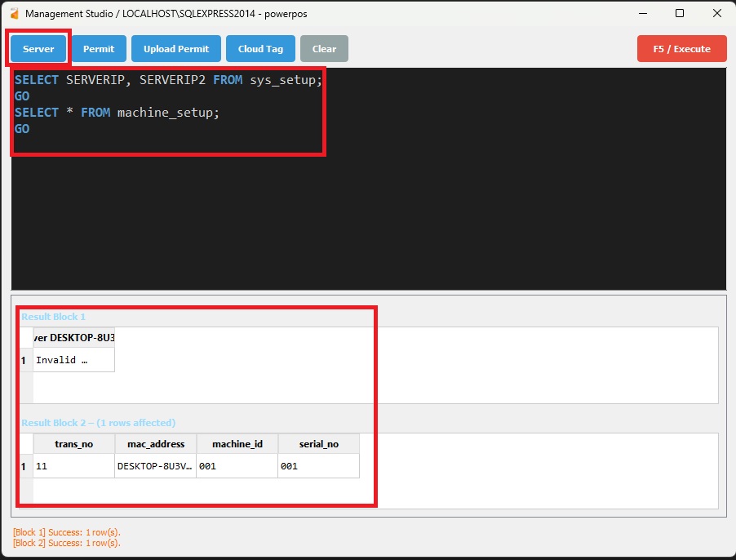Open the Cloud Tag option
The width and height of the screenshot is (736, 560).
point(260,49)
